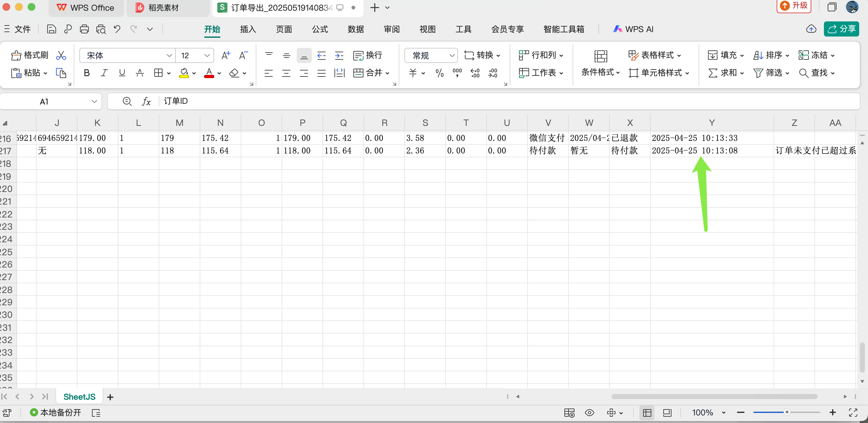The height and width of the screenshot is (423, 868).
Task: Expand the Name Box dropdown arrow
Action: [x=94, y=101]
